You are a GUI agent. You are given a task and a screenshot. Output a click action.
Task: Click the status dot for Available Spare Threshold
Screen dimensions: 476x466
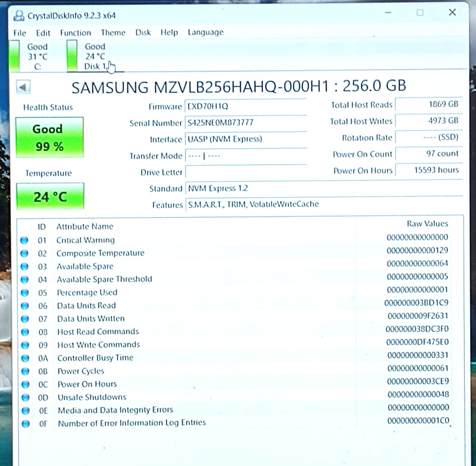click(x=25, y=279)
